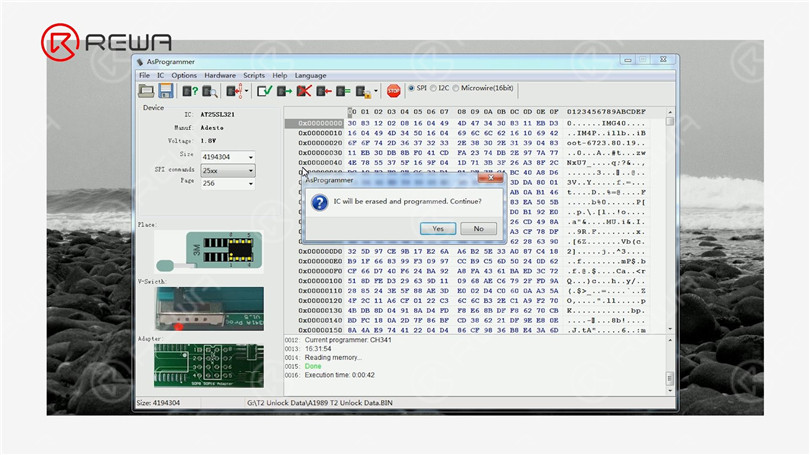Select the Microwire(16bit) radio button
The image size is (810, 455).
456,88
